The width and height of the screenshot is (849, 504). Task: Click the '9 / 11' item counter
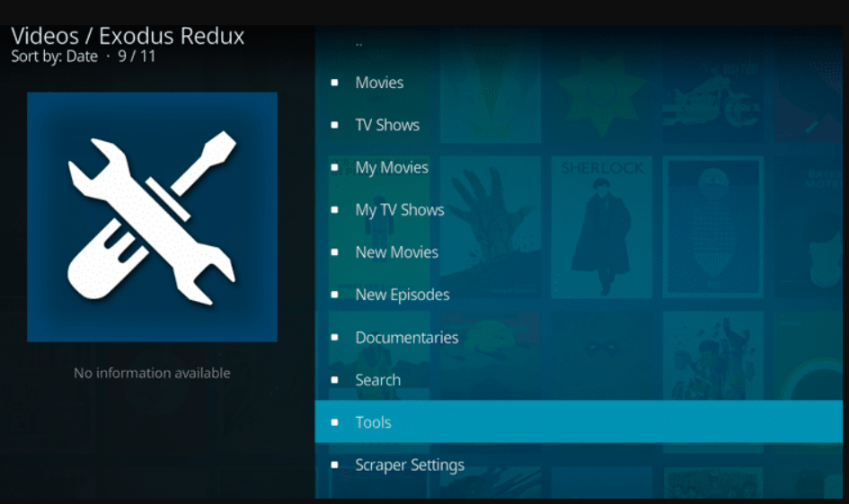coord(137,57)
